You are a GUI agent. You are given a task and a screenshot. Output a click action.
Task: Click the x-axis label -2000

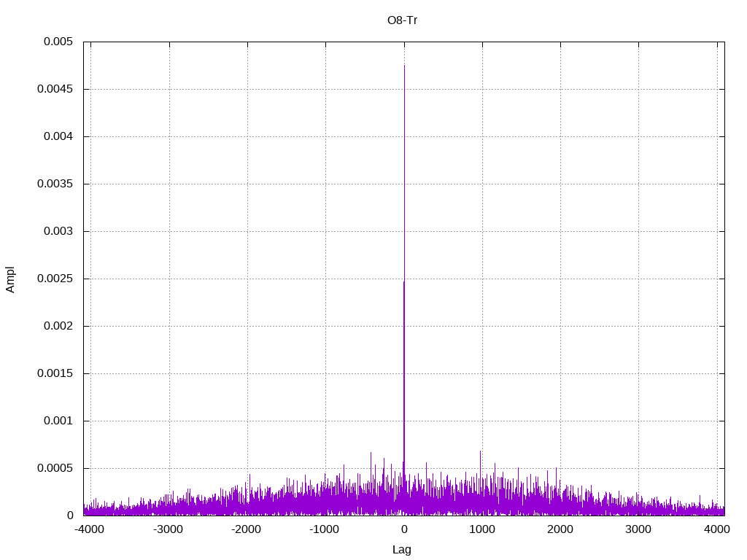coord(246,529)
